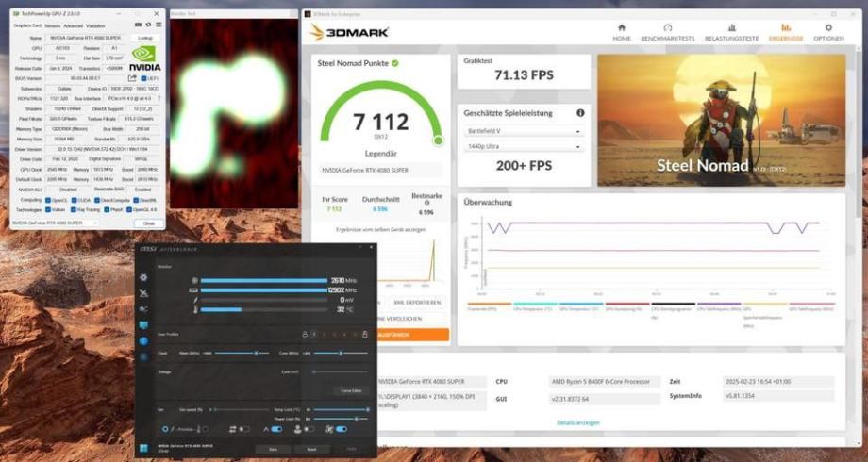Adjust the Memory clock slider in Afterburner
This screenshot has width=868, height=462.
point(242,353)
